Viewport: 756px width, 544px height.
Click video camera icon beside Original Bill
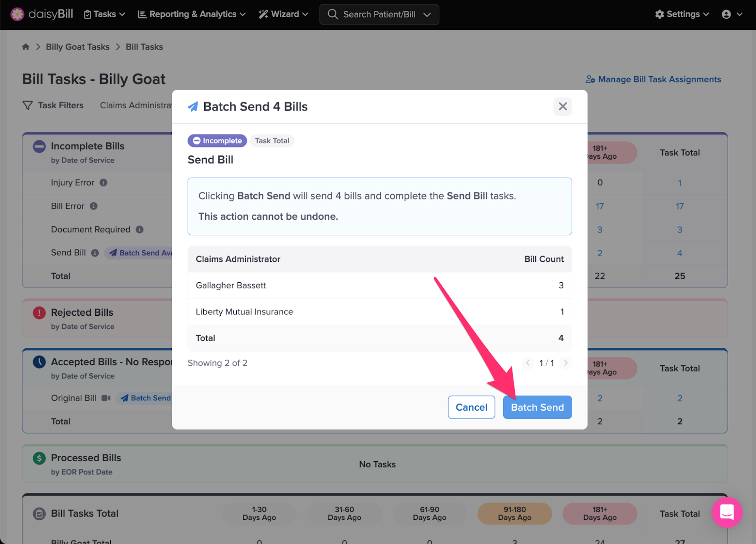coord(106,398)
